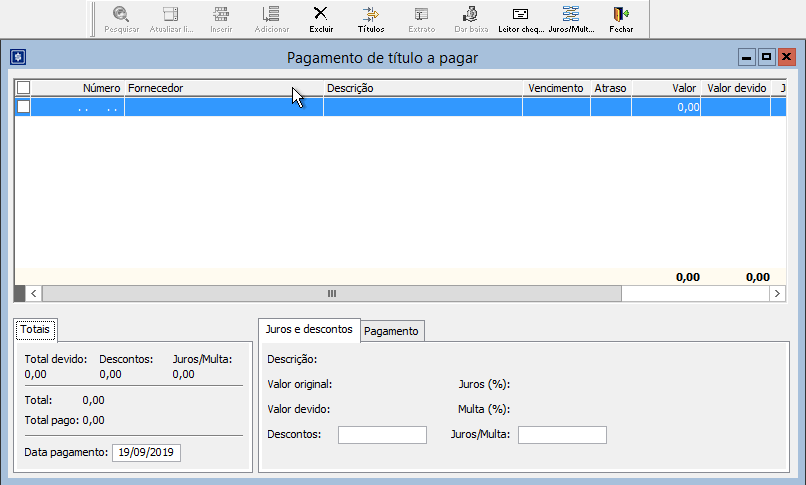Select the Juros e descontos tab
The image size is (806, 485).
[x=308, y=329]
